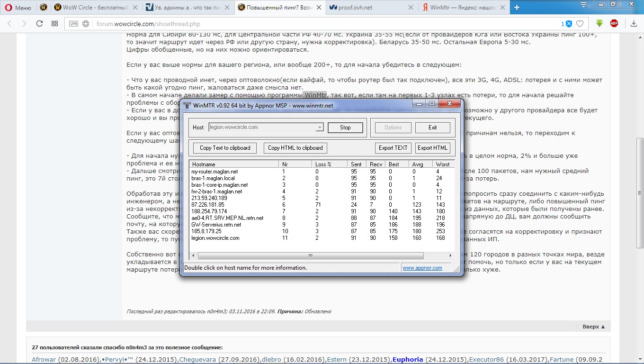Open the browser downloads icon

click(633, 24)
